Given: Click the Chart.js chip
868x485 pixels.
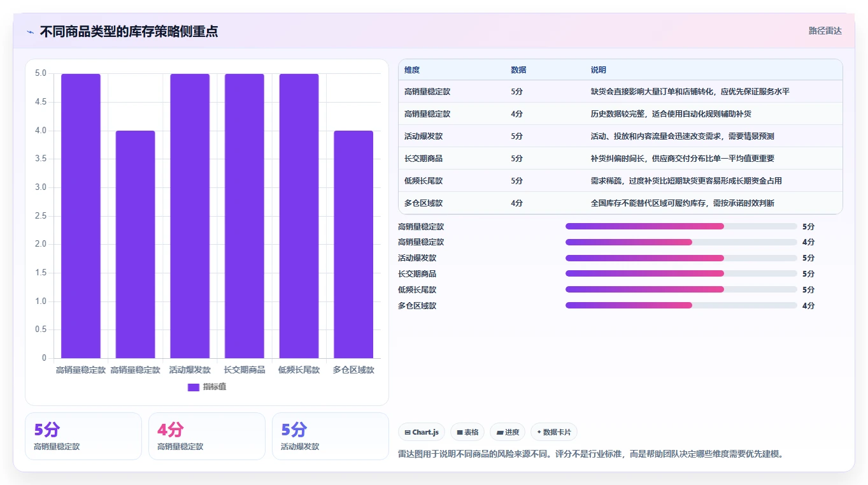Looking at the screenshot, I should point(422,432).
